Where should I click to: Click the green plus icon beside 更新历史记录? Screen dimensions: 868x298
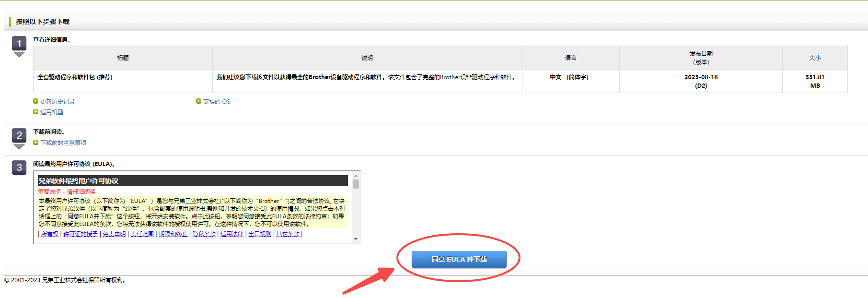coord(35,101)
